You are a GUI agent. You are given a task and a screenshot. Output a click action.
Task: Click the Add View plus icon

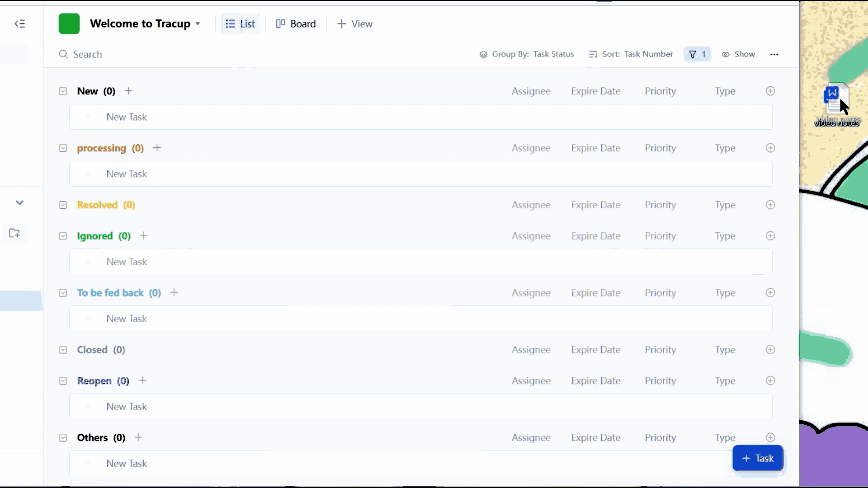point(341,24)
